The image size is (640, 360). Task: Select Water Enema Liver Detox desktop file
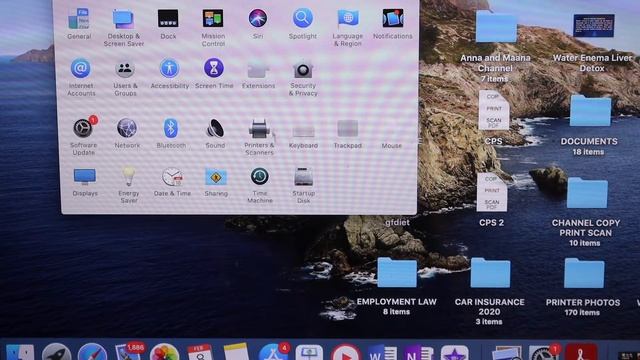pyautogui.click(x=594, y=25)
